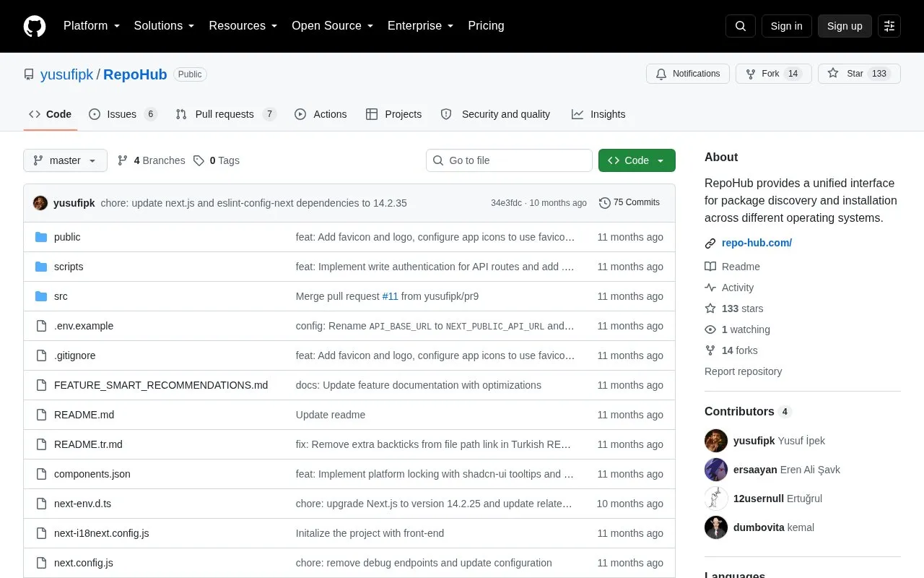
Task: Open yusufipk's avatar in the commit bar
Action: 40,203
